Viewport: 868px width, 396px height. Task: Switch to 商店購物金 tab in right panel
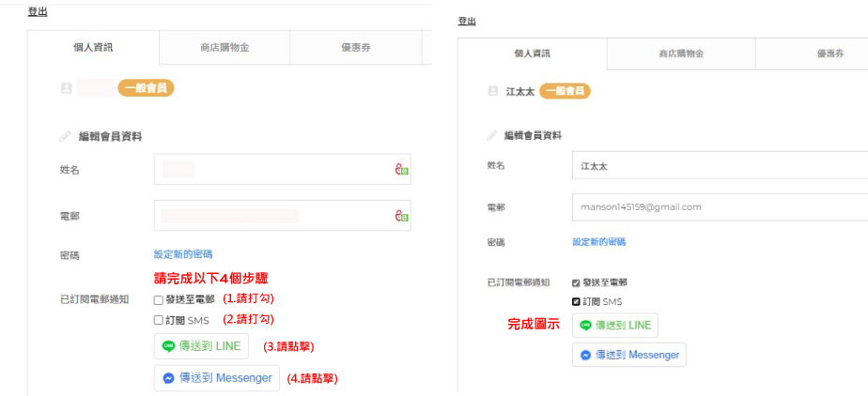[x=681, y=54]
